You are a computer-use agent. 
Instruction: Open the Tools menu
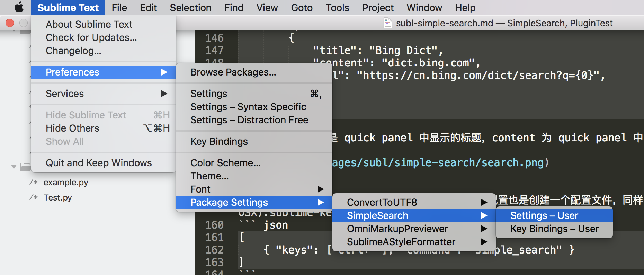click(x=337, y=8)
